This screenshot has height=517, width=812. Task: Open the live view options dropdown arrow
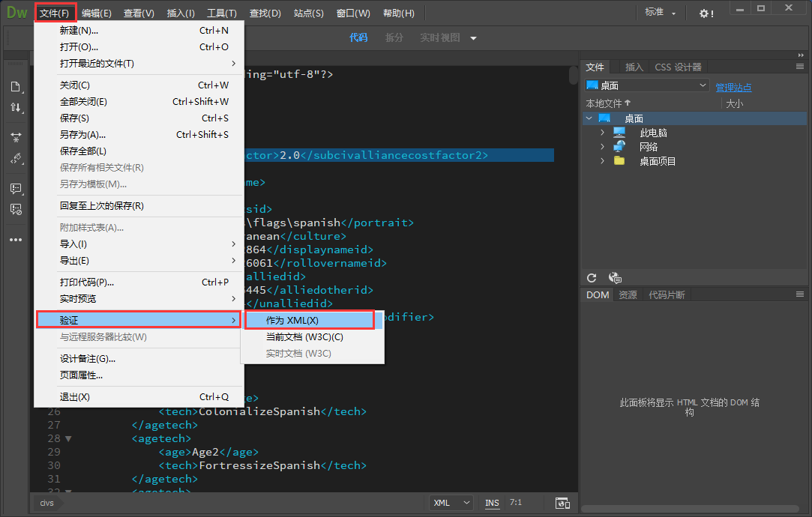point(473,38)
